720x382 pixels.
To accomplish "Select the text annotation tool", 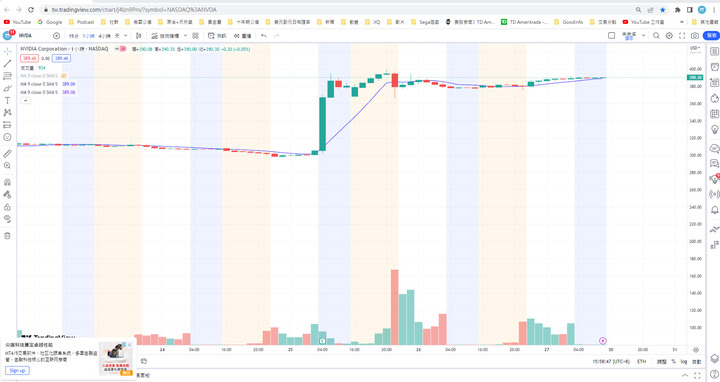I will [7, 101].
